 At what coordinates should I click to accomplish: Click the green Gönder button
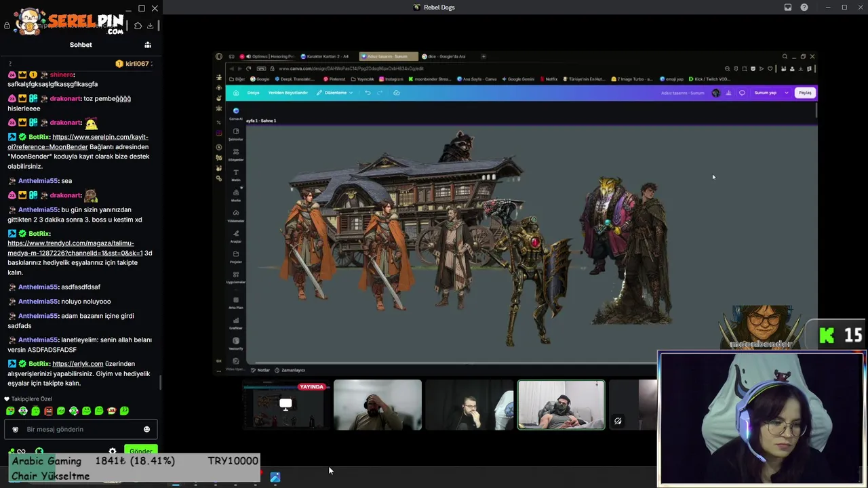coord(140,451)
